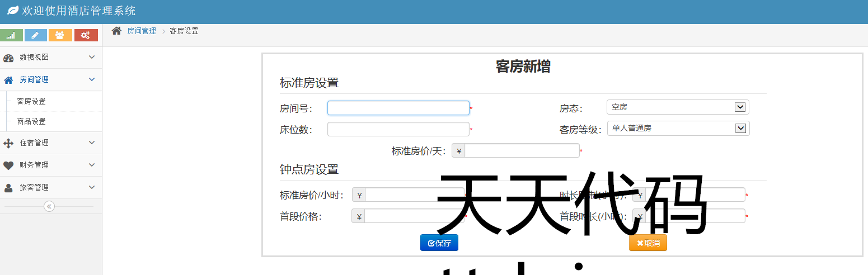The height and width of the screenshot is (275, 868).
Task: Click the orange users group shortcut icon
Action: (60, 35)
